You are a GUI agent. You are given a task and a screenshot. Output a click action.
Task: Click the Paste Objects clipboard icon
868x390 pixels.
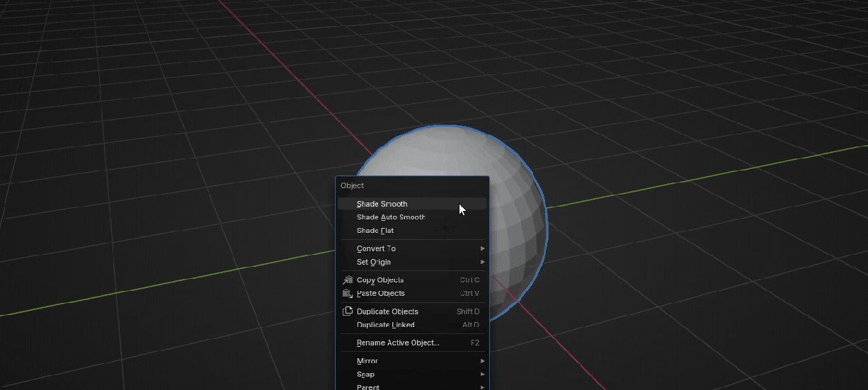[348, 294]
